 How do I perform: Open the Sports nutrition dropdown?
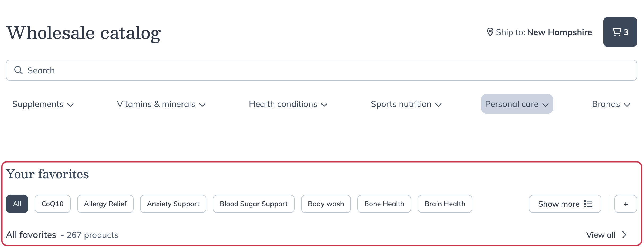point(406,104)
